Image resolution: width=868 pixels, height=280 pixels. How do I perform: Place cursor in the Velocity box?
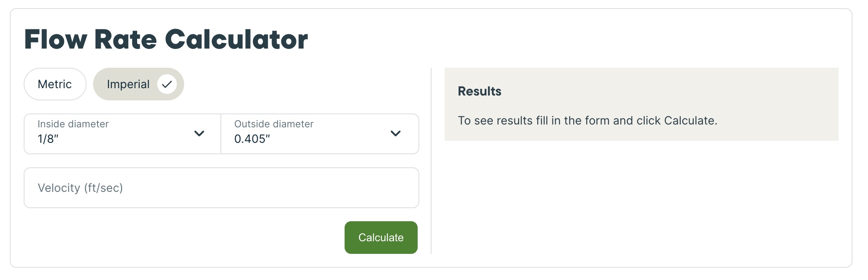click(x=221, y=188)
